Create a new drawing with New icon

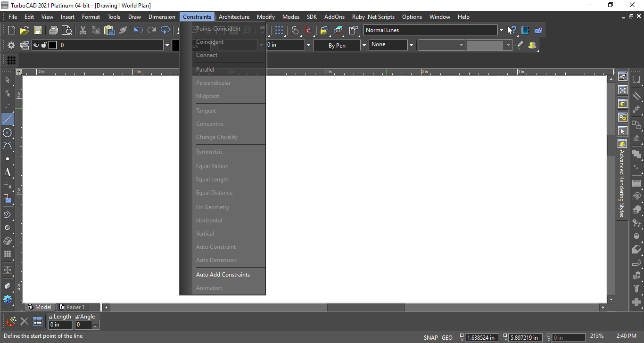(11, 30)
